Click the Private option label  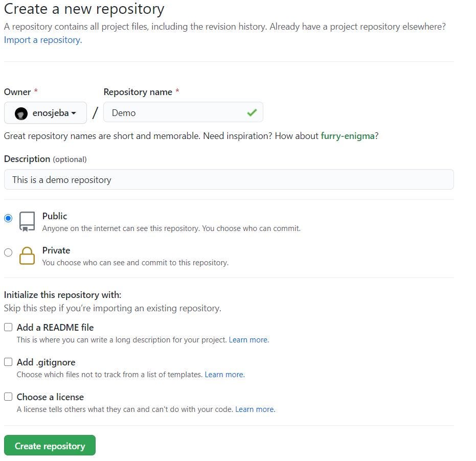point(56,250)
